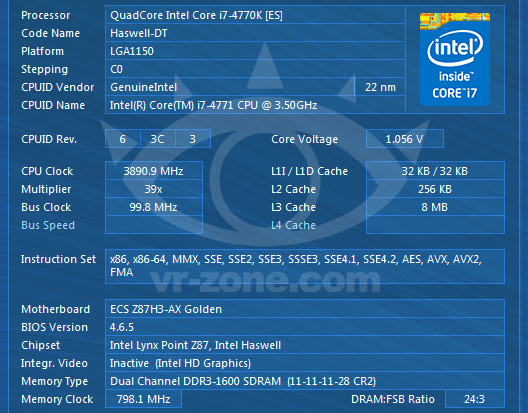528x413 pixels.
Task: Click the 'L1I / L1D Cache' label
Action: pos(309,171)
